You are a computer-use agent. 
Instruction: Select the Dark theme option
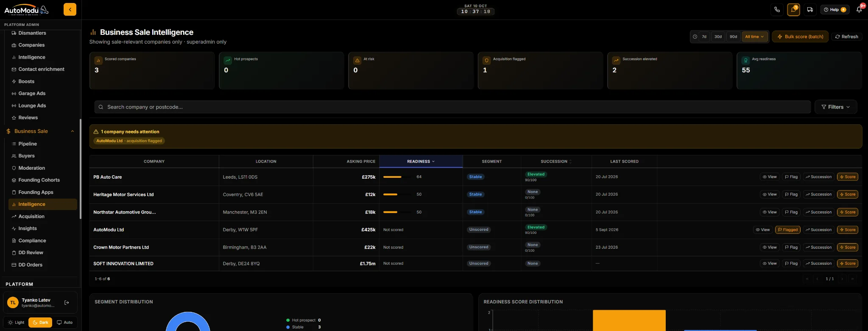click(x=40, y=323)
